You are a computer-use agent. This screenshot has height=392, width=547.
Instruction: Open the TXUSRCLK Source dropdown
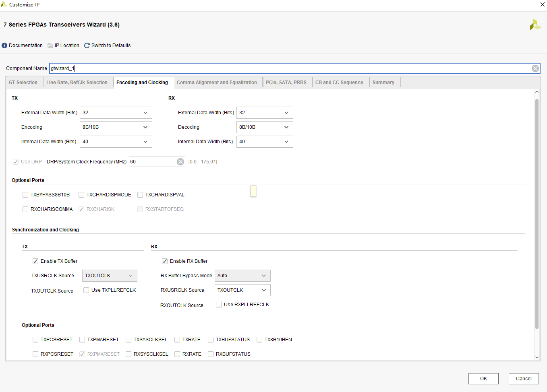tap(110, 276)
